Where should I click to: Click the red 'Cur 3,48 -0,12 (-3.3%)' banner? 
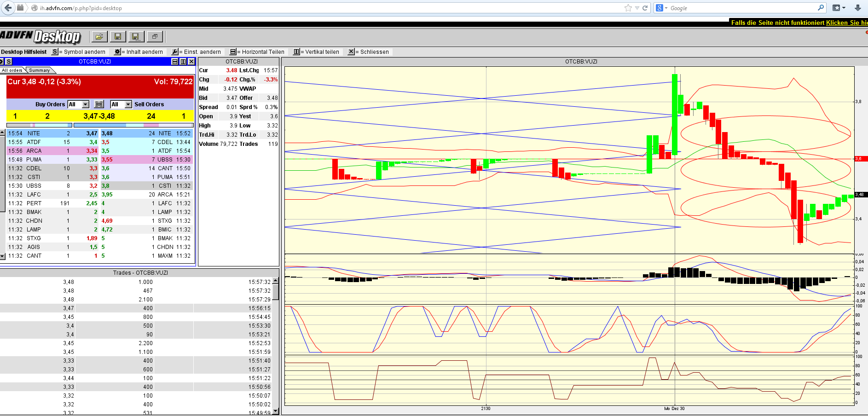(x=100, y=87)
